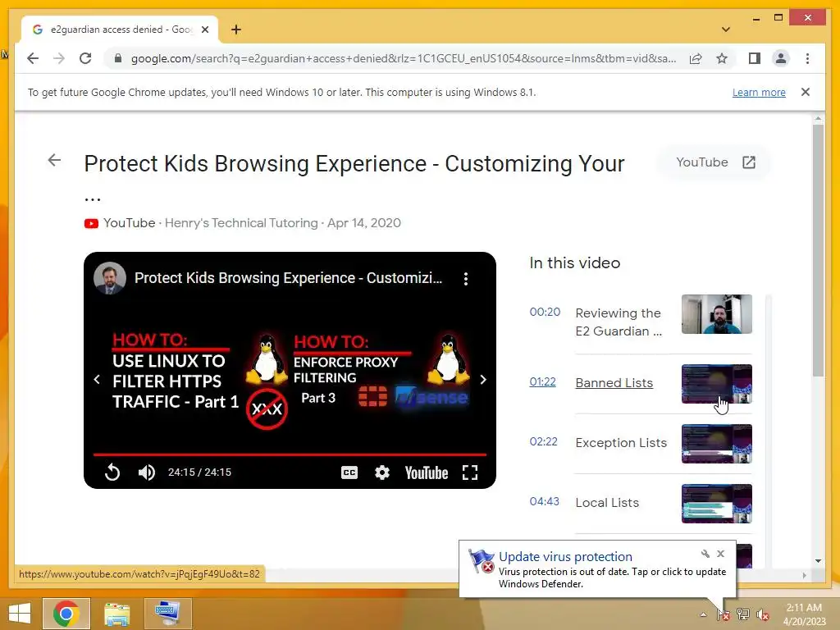Open Windows Start button
This screenshot has width=840, height=630.
pos(20,614)
